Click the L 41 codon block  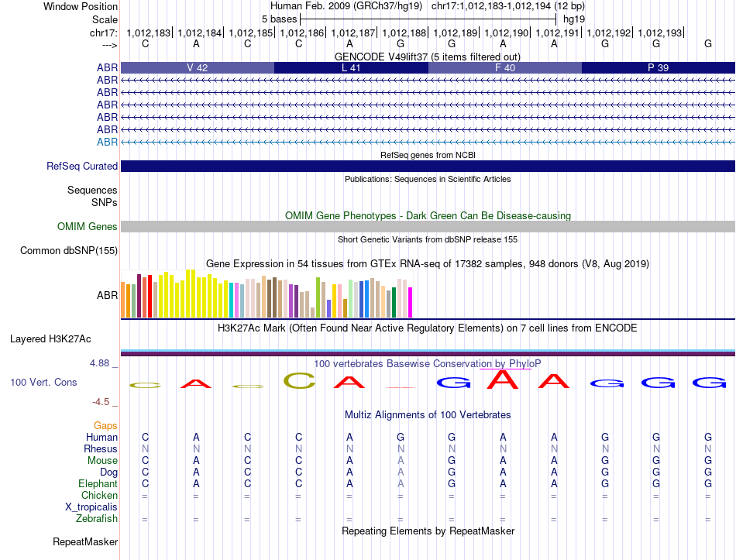tap(351, 67)
